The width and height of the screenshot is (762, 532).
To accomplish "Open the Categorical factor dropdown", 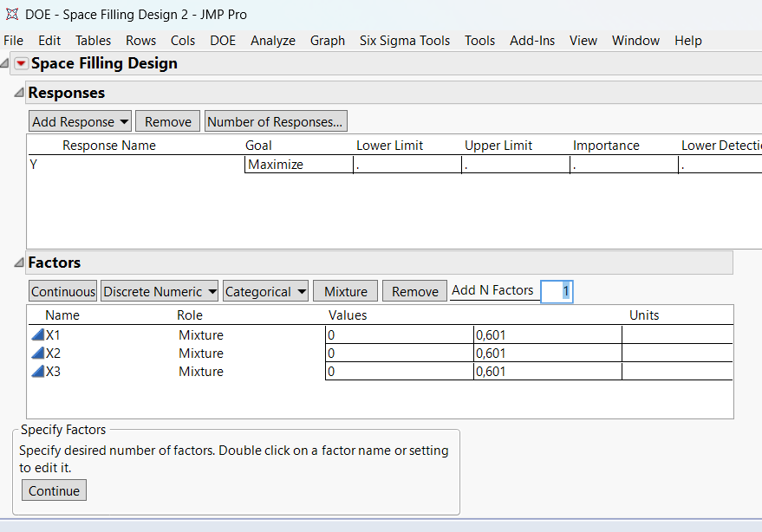I will coord(265,292).
